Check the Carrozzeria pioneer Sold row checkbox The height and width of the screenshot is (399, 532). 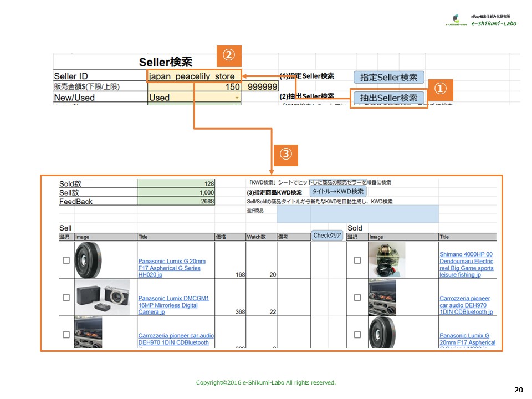[x=357, y=297]
